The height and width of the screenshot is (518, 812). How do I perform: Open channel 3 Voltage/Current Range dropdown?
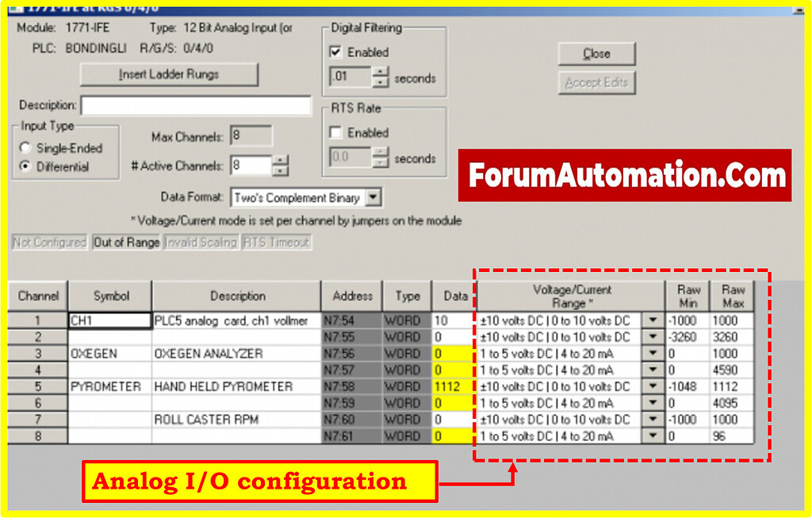point(653,354)
